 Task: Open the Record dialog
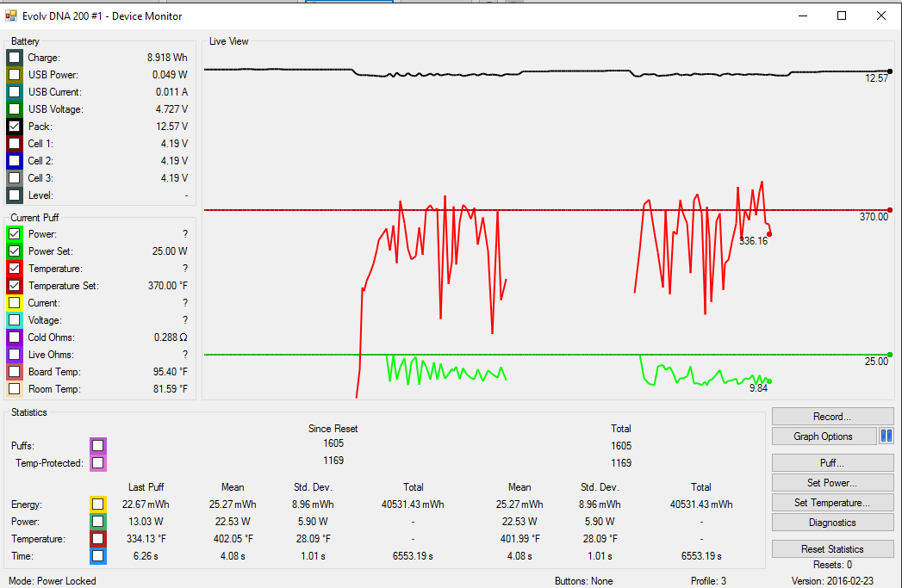tap(831, 417)
